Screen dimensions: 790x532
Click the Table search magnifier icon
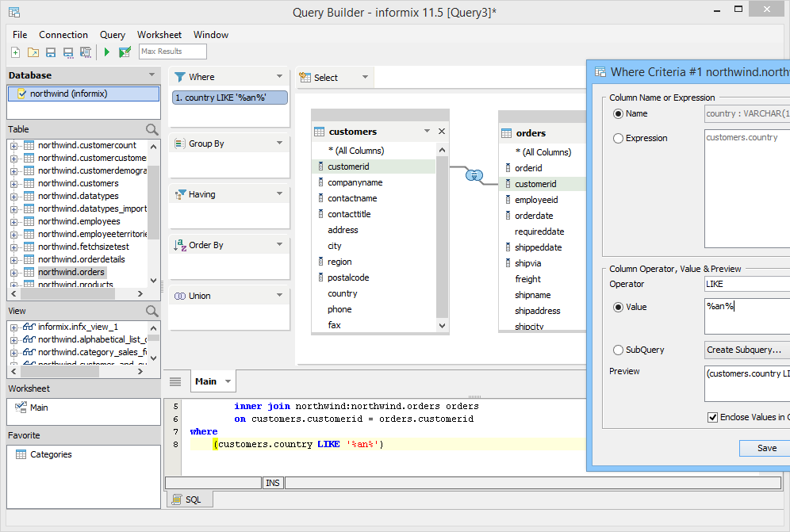[151, 129]
